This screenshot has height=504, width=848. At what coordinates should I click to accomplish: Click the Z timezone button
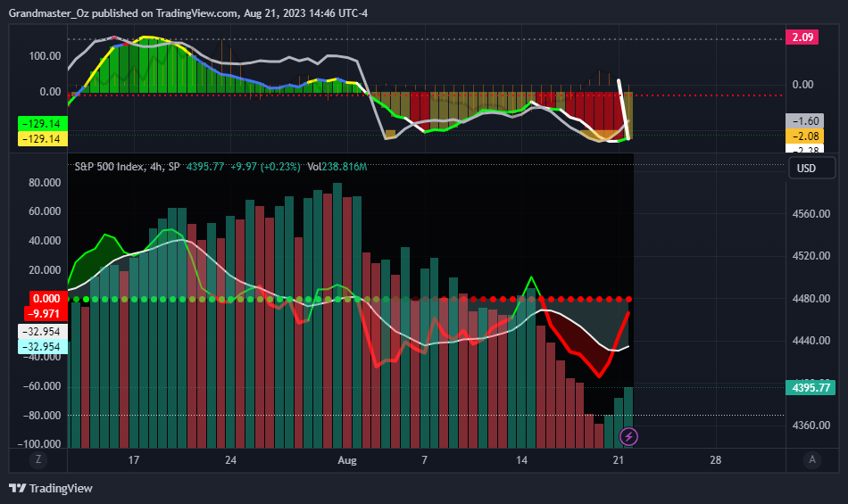click(37, 459)
